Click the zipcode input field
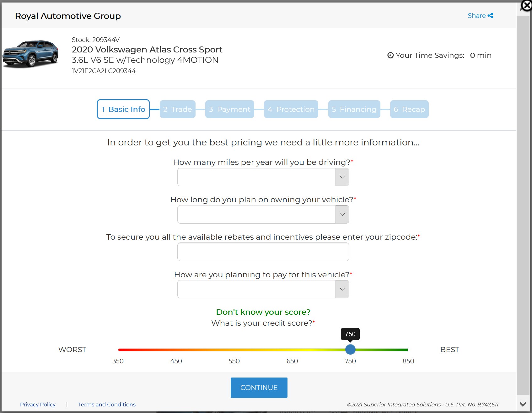The width and height of the screenshot is (532, 413). click(x=263, y=252)
